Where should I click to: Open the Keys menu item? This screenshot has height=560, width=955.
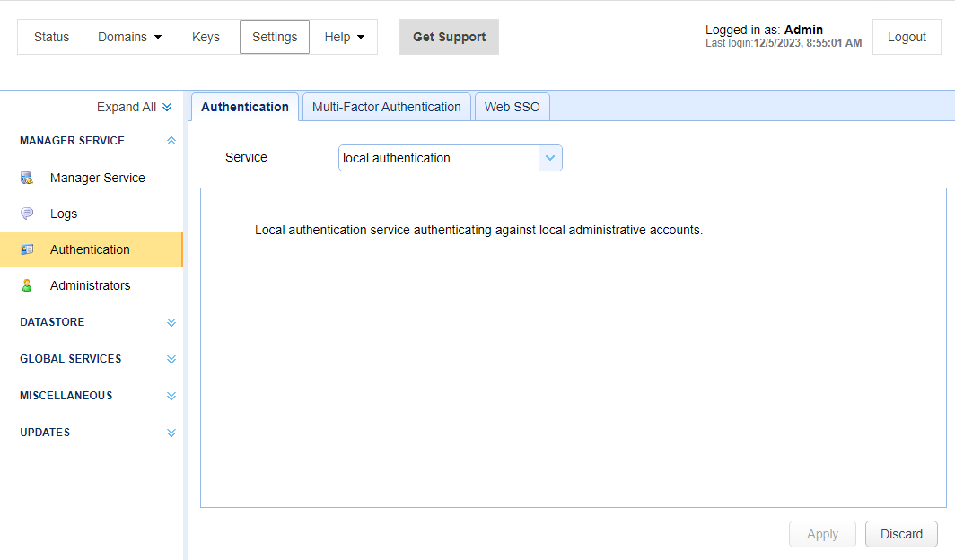click(x=206, y=37)
